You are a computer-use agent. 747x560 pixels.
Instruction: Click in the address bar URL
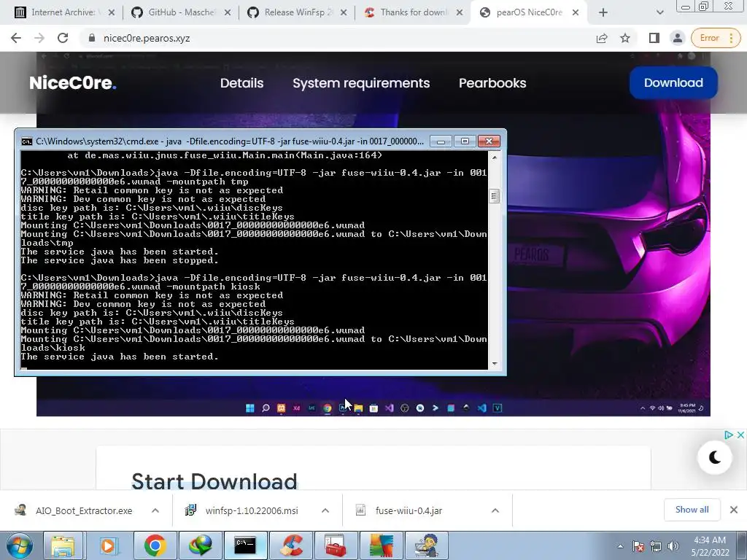tap(147, 38)
